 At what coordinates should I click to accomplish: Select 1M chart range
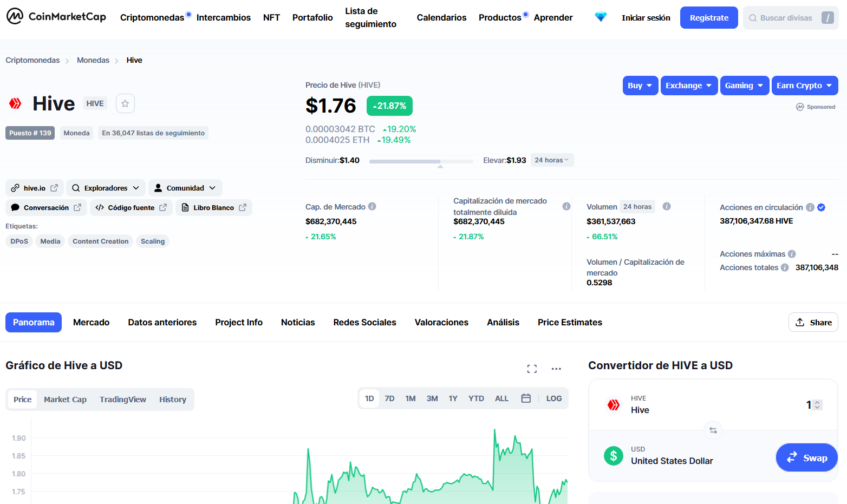pyautogui.click(x=411, y=398)
